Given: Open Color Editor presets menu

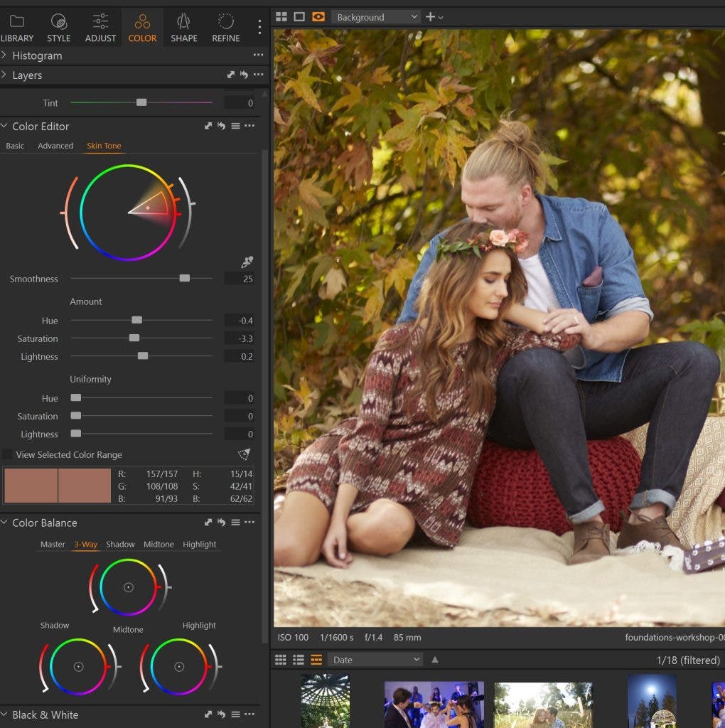Looking at the screenshot, I should coord(236,126).
